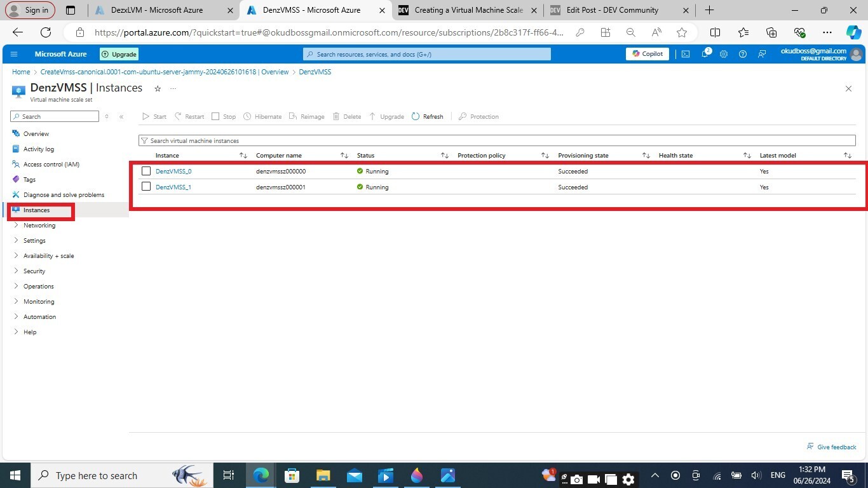Open Microsoft Store on the taskbar
868x488 pixels.
[x=292, y=475]
